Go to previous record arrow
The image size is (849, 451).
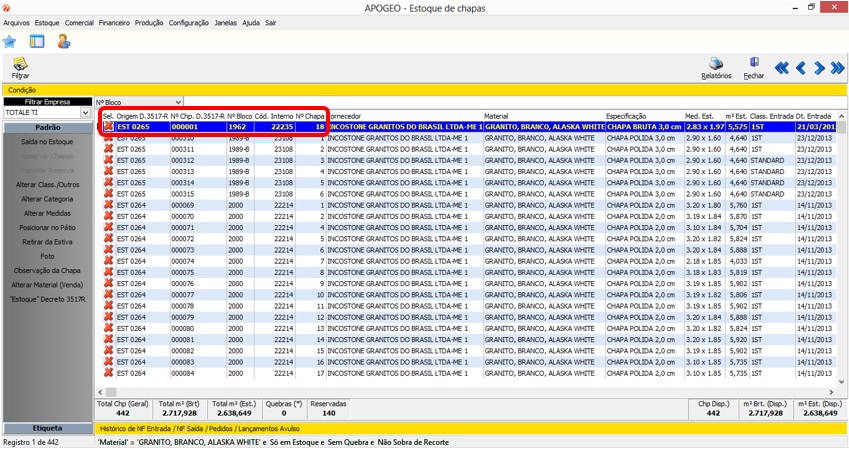coord(801,68)
